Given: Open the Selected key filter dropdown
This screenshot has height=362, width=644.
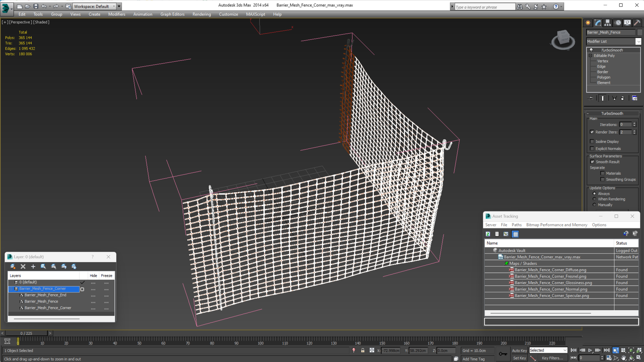Looking at the screenshot, I should 548,350.
